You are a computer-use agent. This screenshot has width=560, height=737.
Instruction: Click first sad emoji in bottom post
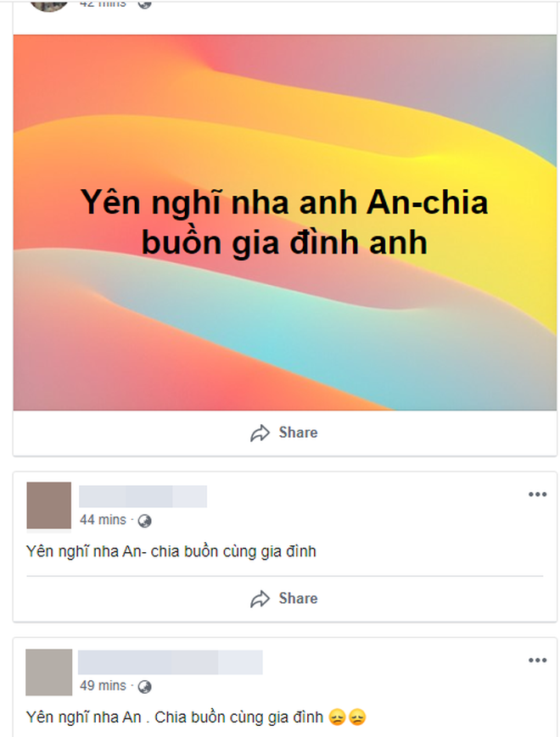[x=337, y=717]
